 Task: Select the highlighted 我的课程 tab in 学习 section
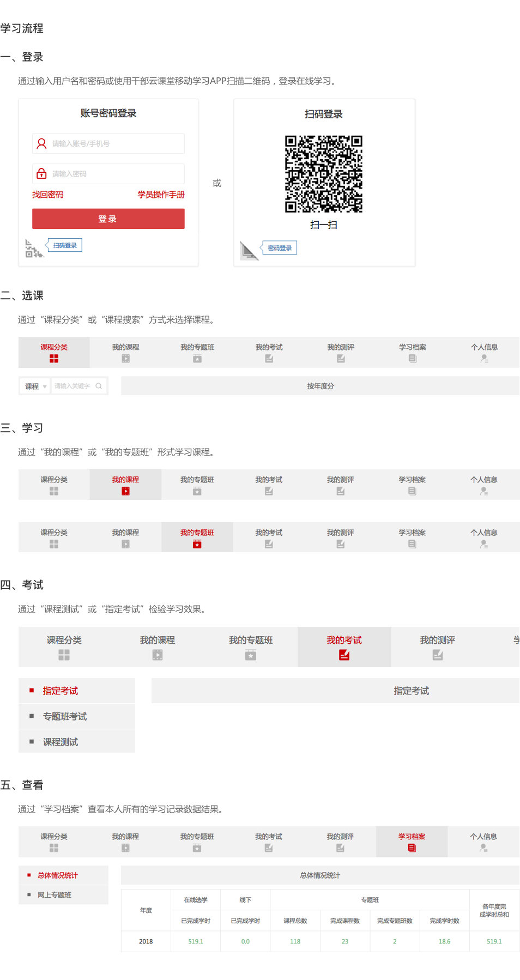(x=125, y=485)
